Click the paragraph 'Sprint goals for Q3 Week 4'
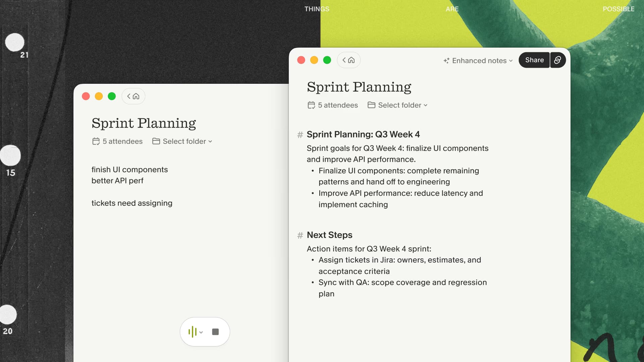Image resolution: width=644 pixels, height=362 pixels. pyautogui.click(x=397, y=154)
